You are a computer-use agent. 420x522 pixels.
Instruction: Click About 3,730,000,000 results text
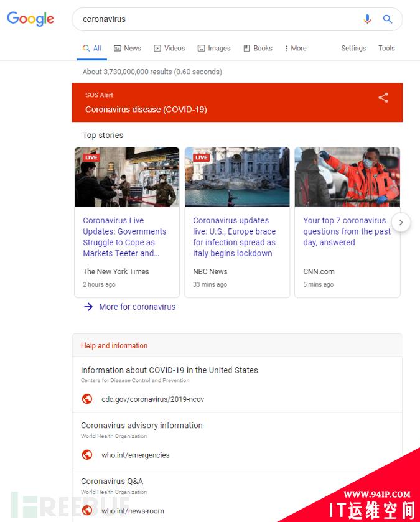coord(152,72)
